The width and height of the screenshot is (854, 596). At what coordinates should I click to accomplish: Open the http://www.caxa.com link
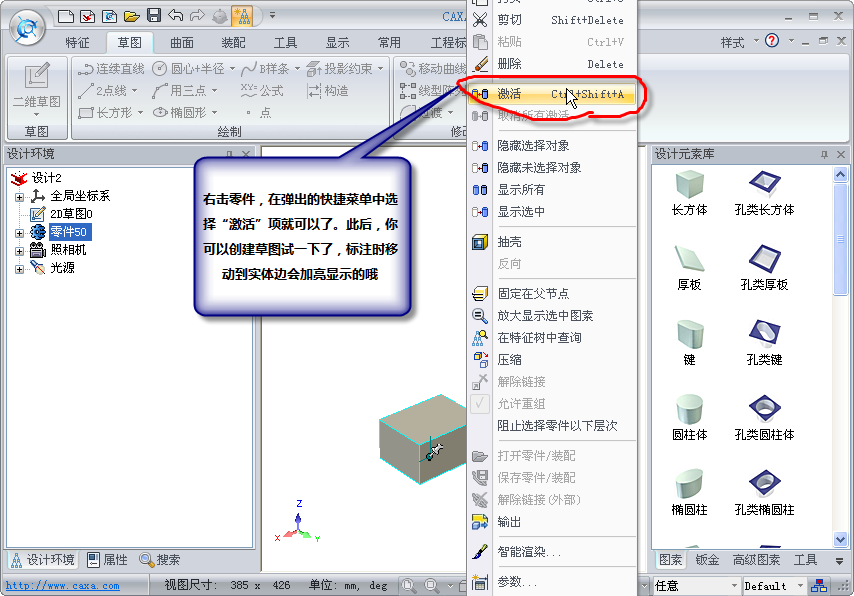[x=63, y=586]
